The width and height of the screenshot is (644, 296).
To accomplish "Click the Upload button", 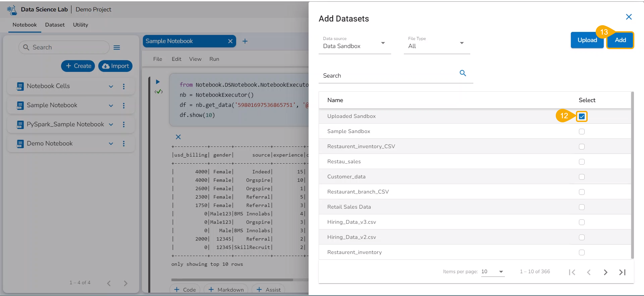I will [x=587, y=40].
